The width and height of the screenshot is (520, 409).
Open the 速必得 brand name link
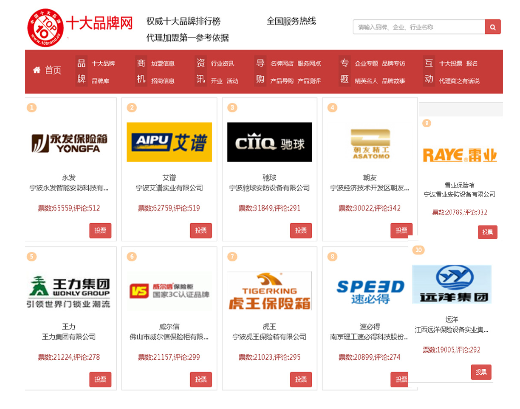coord(370,327)
